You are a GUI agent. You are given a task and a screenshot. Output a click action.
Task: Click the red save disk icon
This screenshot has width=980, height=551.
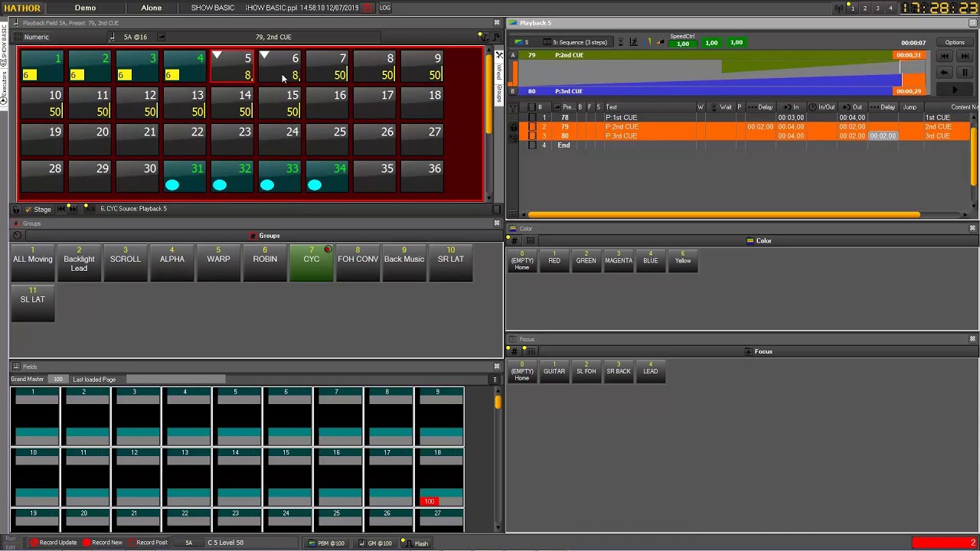pyautogui.click(x=367, y=8)
